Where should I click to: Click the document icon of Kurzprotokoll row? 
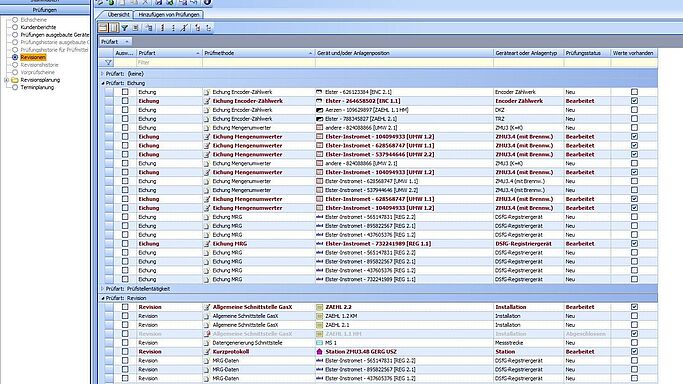(207, 351)
